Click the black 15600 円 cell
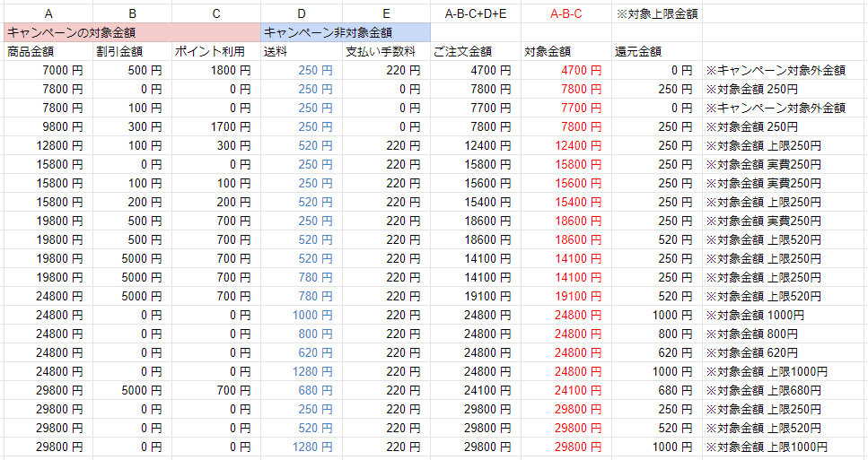 [x=476, y=183]
